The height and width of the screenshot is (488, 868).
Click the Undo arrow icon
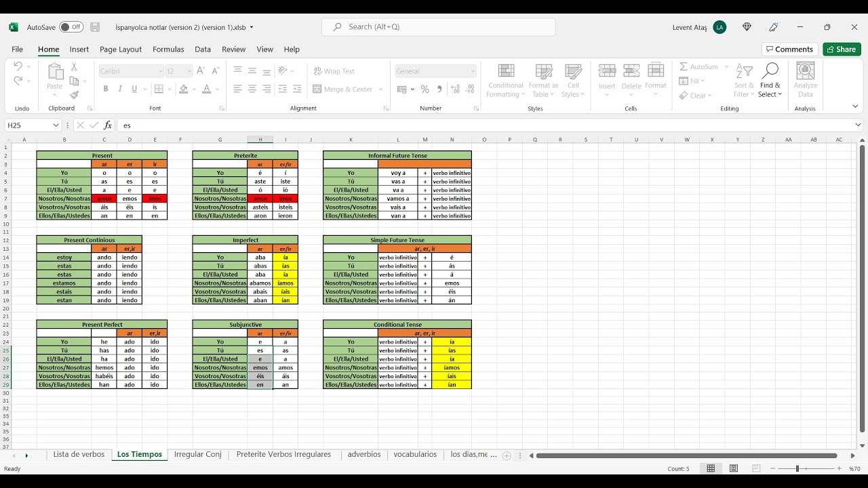pyautogui.click(x=18, y=66)
